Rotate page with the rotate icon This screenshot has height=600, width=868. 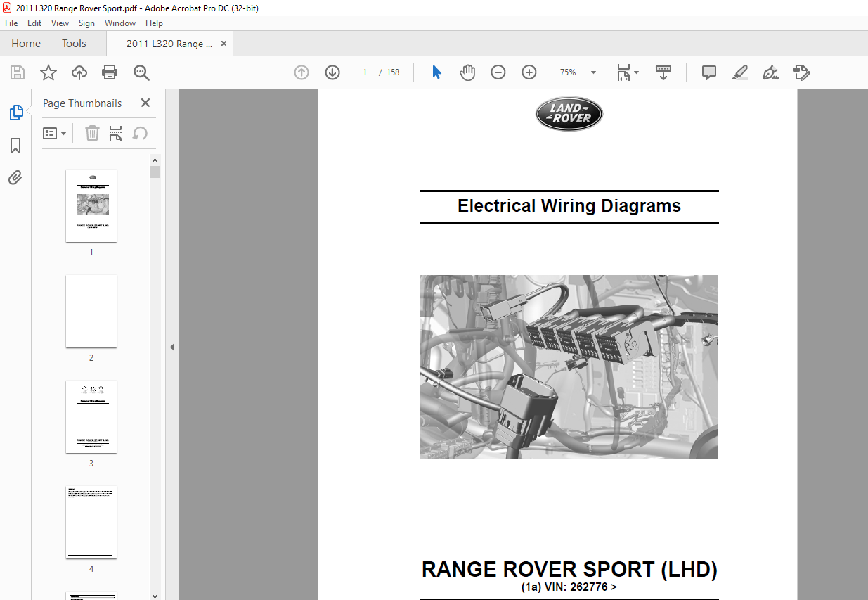(x=140, y=133)
